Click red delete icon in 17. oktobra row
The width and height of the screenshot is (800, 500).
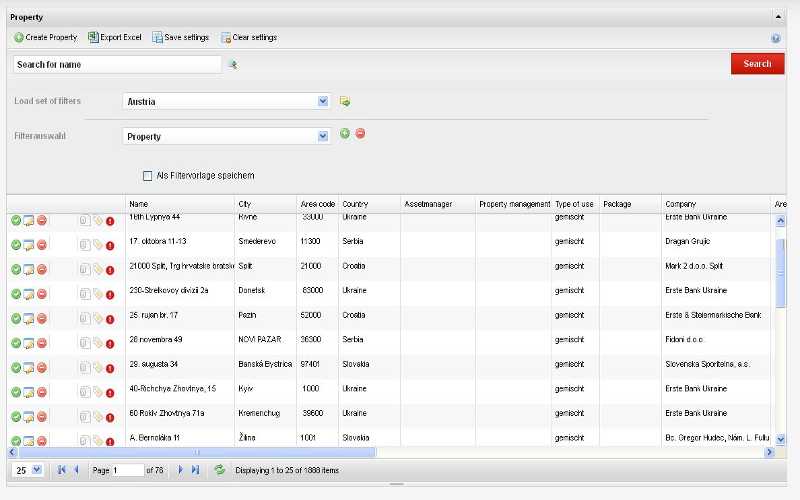[42, 245]
